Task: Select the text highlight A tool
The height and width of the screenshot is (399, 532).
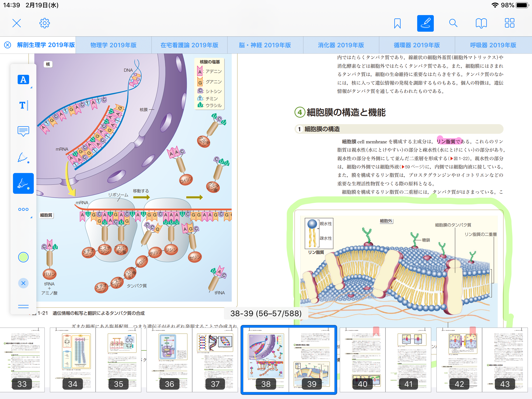Action: tap(23, 79)
